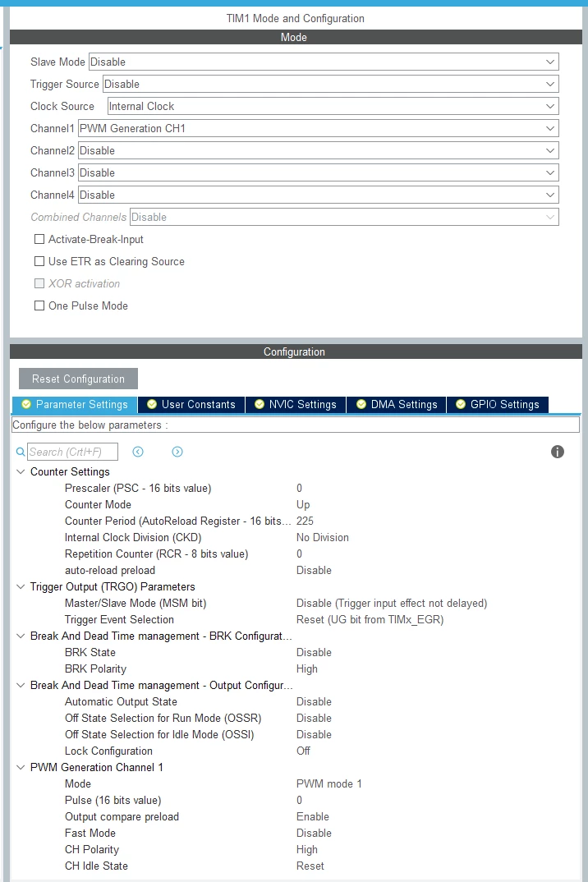
Task: Switch to Parameter Settings tab
Action: pos(74,404)
